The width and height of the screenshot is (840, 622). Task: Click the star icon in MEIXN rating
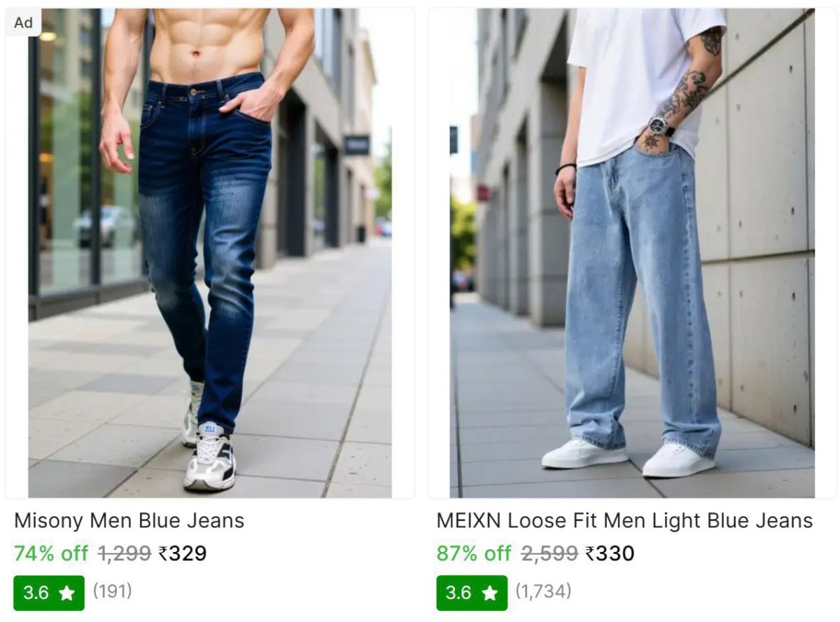coord(489,593)
